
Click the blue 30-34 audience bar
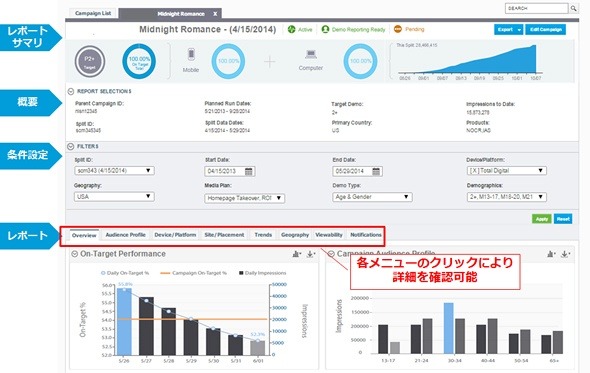(x=449, y=328)
